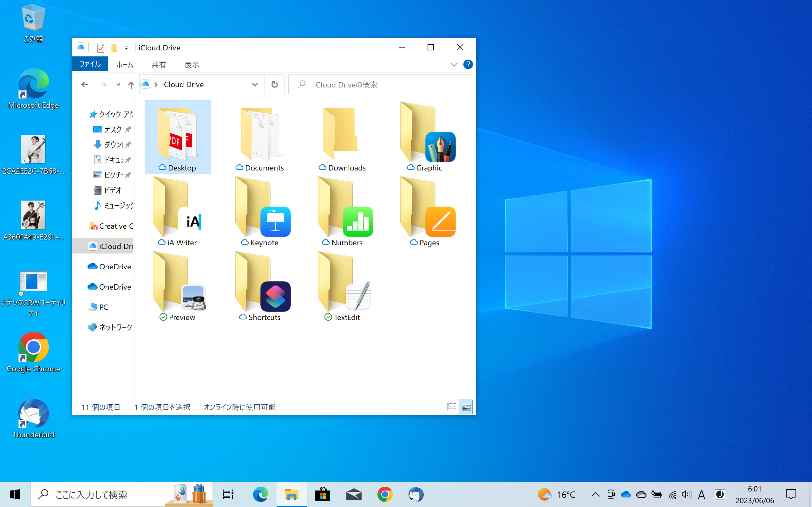
Task: Select OneDrive in the navigation pane
Action: (115, 266)
